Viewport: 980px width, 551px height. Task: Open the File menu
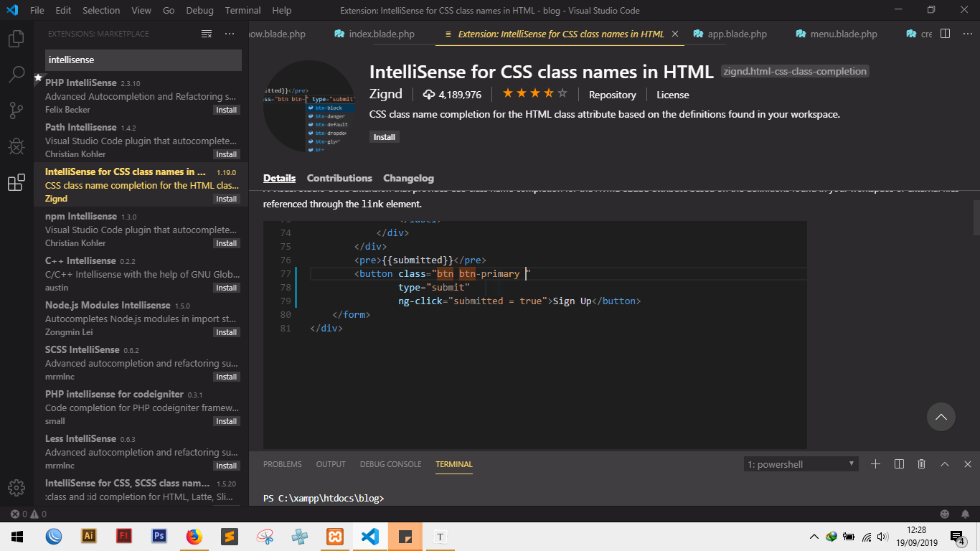pyautogui.click(x=37, y=10)
